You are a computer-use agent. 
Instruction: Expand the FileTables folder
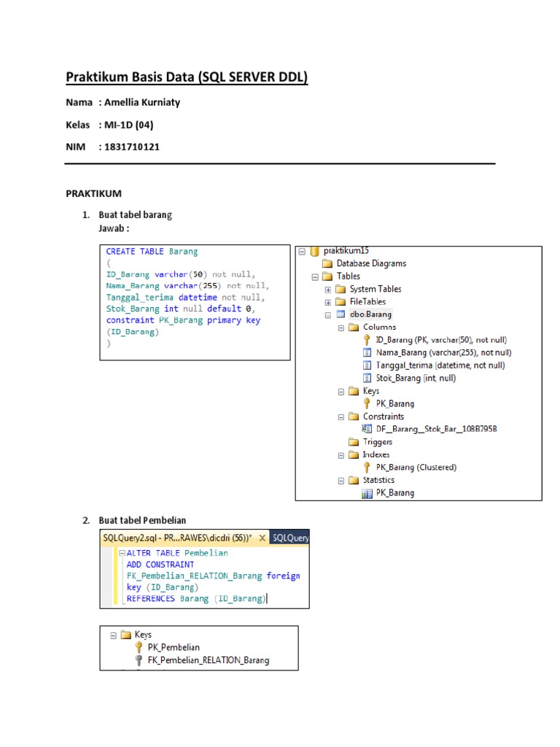[x=328, y=303]
